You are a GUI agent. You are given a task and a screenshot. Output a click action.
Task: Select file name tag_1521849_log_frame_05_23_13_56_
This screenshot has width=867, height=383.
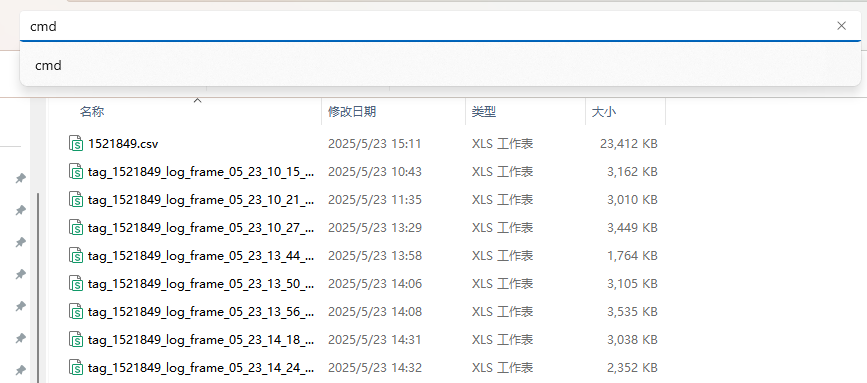point(201,312)
